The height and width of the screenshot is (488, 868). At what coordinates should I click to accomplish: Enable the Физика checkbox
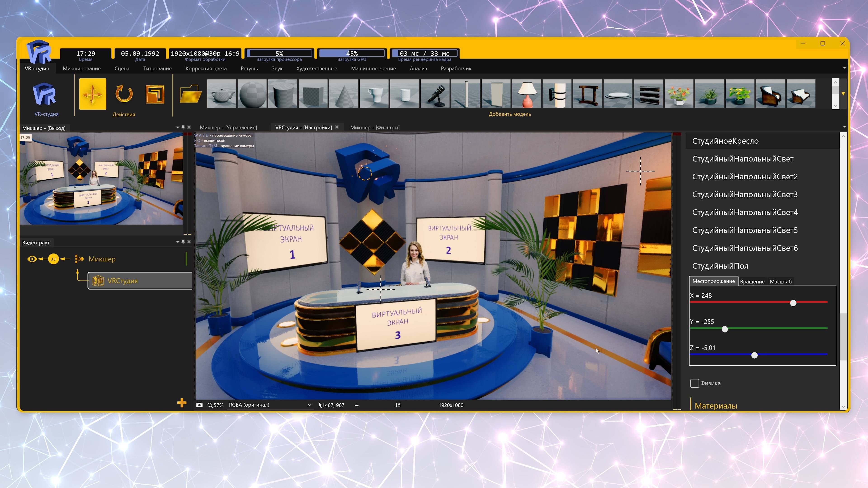point(694,383)
